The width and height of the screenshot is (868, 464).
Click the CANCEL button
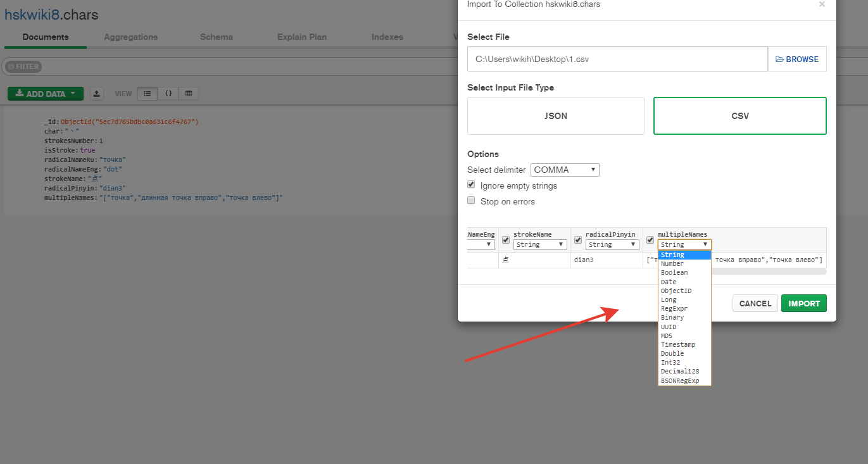pos(755,303)
